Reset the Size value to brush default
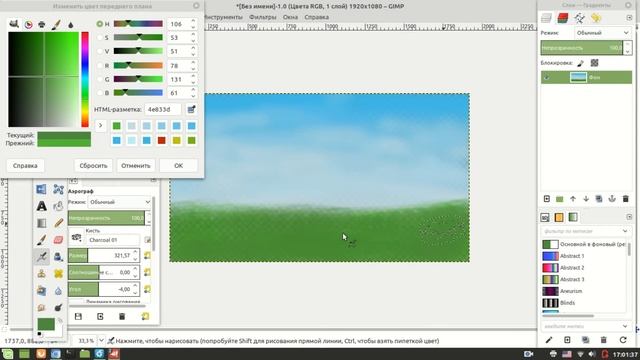The height and width of the screenshot is (360, 640). pyautogui.click(x=147, y=256)
